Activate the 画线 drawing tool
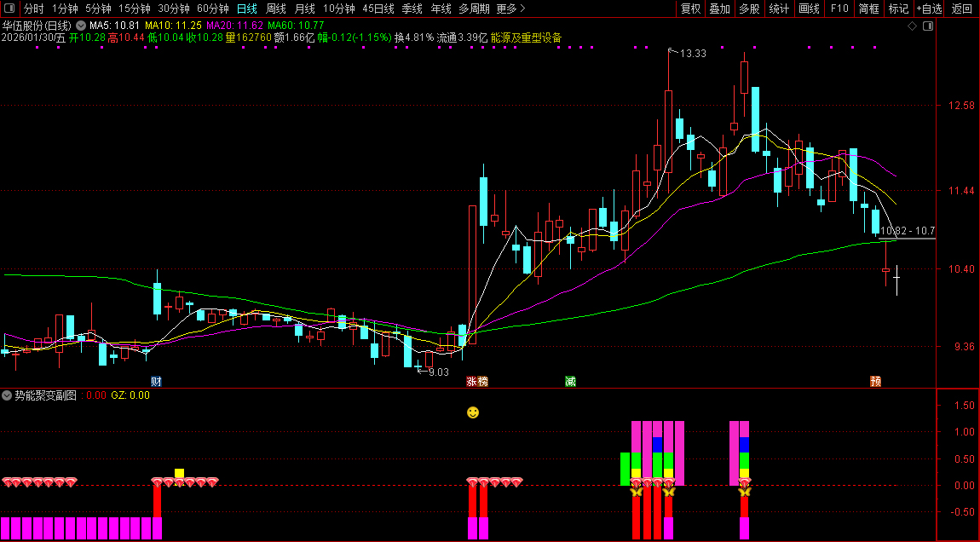The image size is (980, 542). (809, 9)
